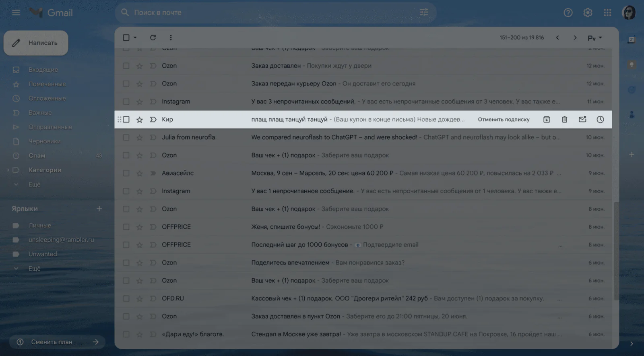Open the OFFPRICE Женя, спишите бонусы! email

pos(363,227)
